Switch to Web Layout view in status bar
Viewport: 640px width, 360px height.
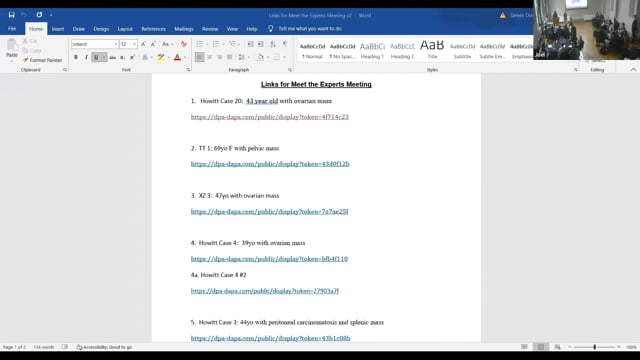pyautogui.click(x=558, y=347)
